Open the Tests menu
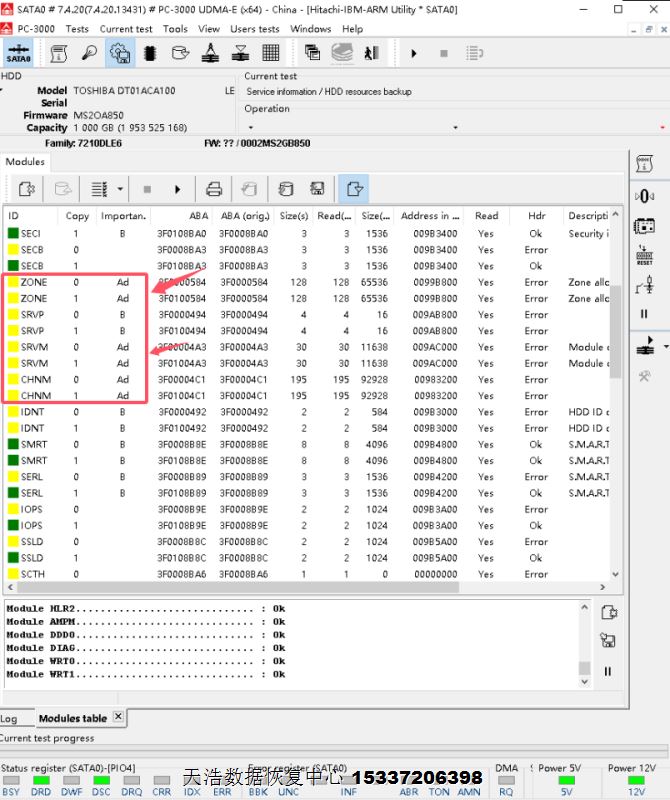The width and height of the screenshot is (670, 800). [77, 29]
